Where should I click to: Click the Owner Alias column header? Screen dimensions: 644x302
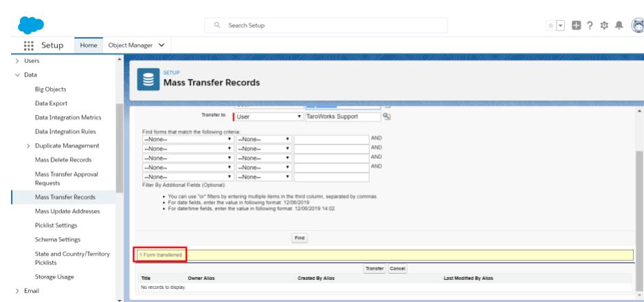point(201,278)
